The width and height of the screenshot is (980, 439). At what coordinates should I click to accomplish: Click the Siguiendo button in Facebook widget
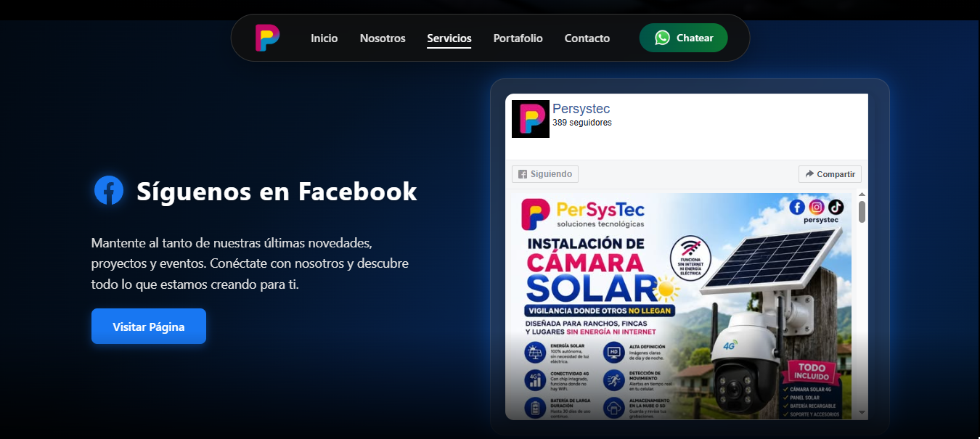(x=545, y=174)
